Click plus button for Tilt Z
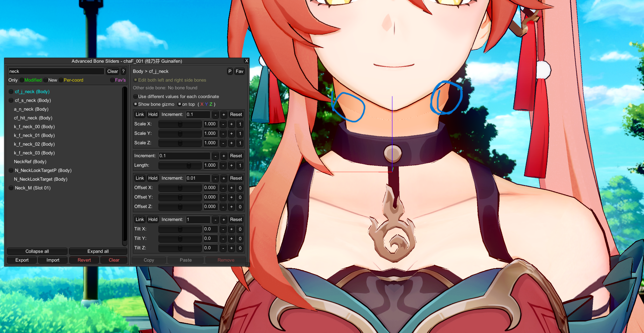Screen dimensions: 644x333 click(231, 248)
